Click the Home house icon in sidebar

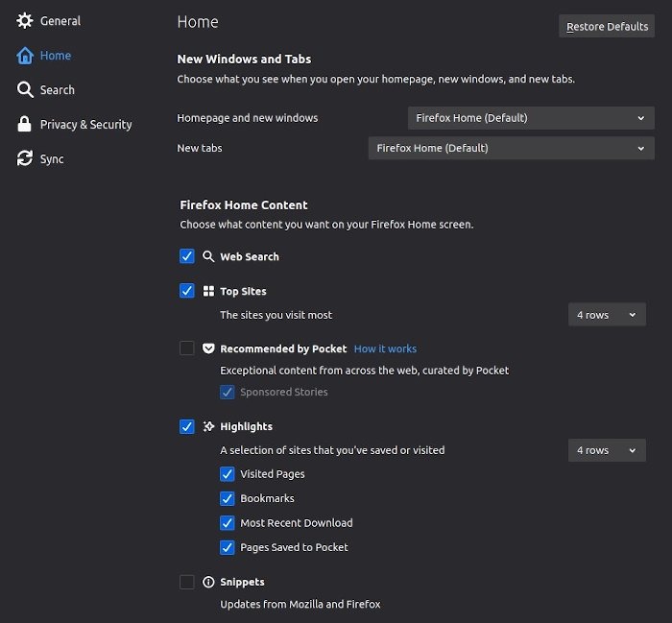(x=25, y=56)
